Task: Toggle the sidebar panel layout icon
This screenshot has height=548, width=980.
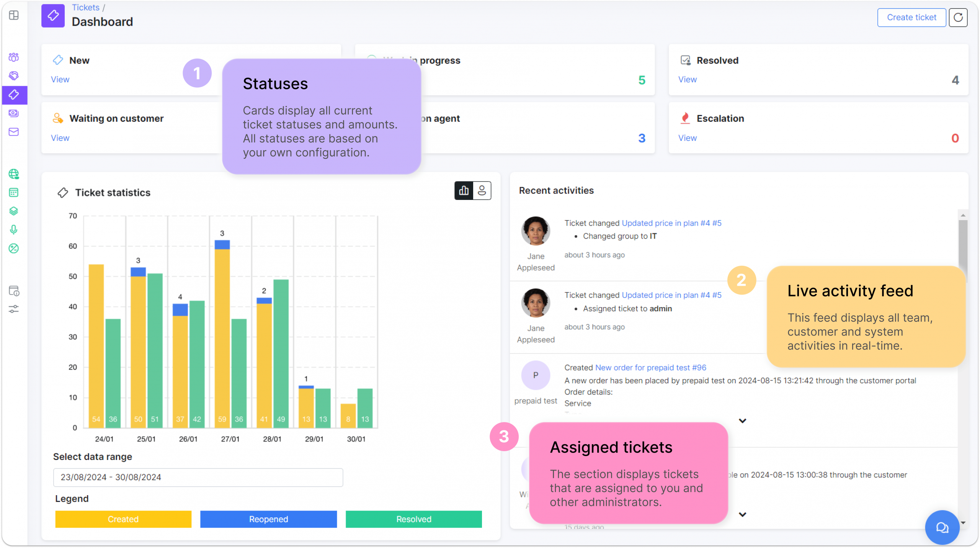Action: [14, 15]
